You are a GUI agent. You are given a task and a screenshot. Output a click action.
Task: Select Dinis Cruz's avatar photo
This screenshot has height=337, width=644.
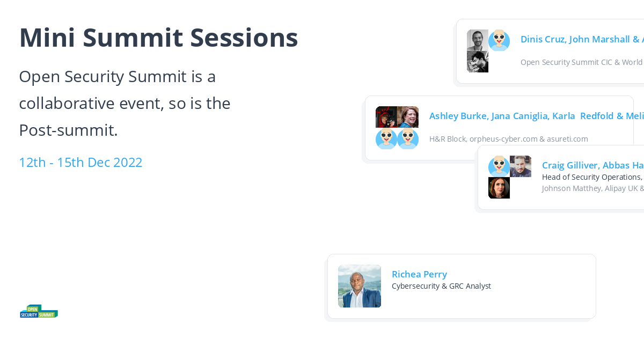point(477,39)
